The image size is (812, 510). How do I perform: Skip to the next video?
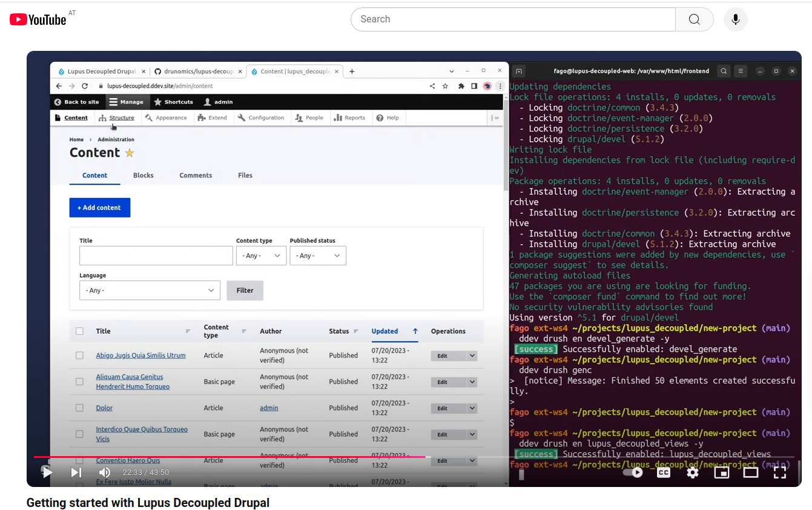(x=76, y=472)
